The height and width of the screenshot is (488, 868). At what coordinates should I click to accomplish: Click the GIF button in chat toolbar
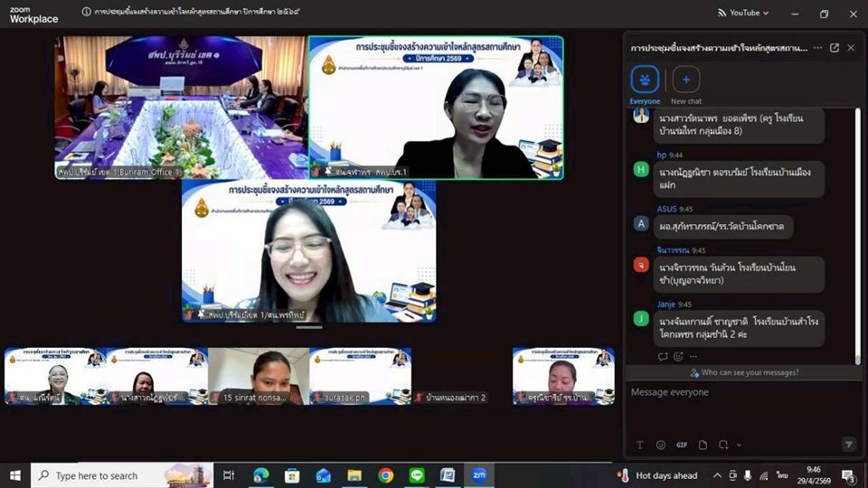coord(682,445)
